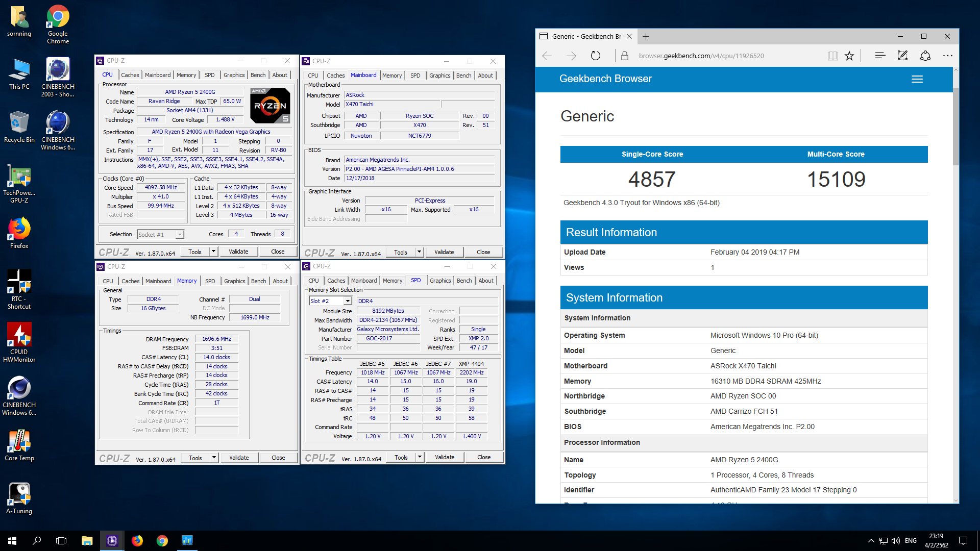Image resolution: width=980 pixels, height=551 pixels.
Task: Switch to Caches tab in top-left CPU-Z
Action: [130, 75]
